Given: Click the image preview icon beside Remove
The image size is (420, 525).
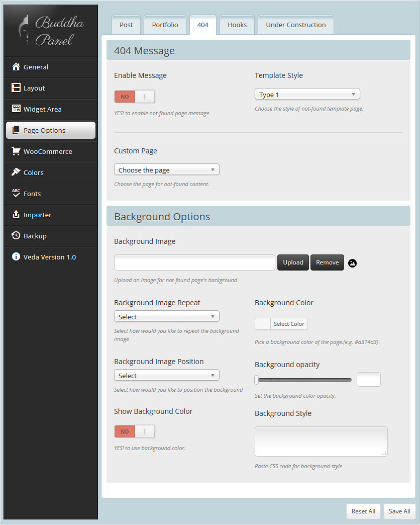Looking at the screenshot, I should [x=352, y=263].
